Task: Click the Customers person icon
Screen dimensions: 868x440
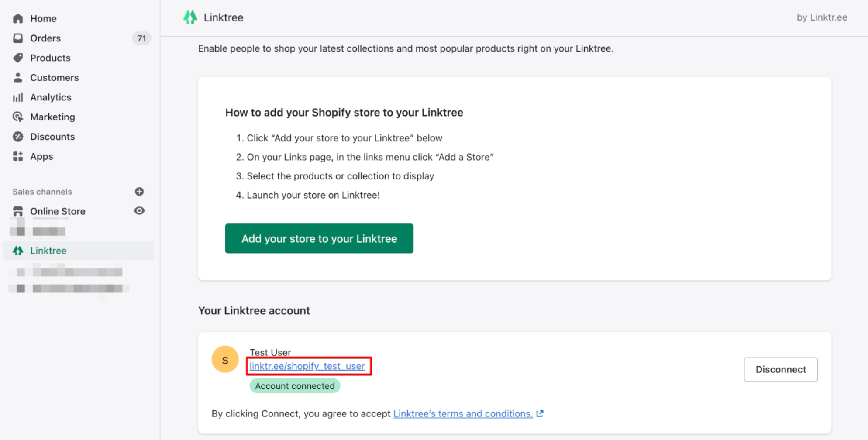Action: tap(18, 77)
